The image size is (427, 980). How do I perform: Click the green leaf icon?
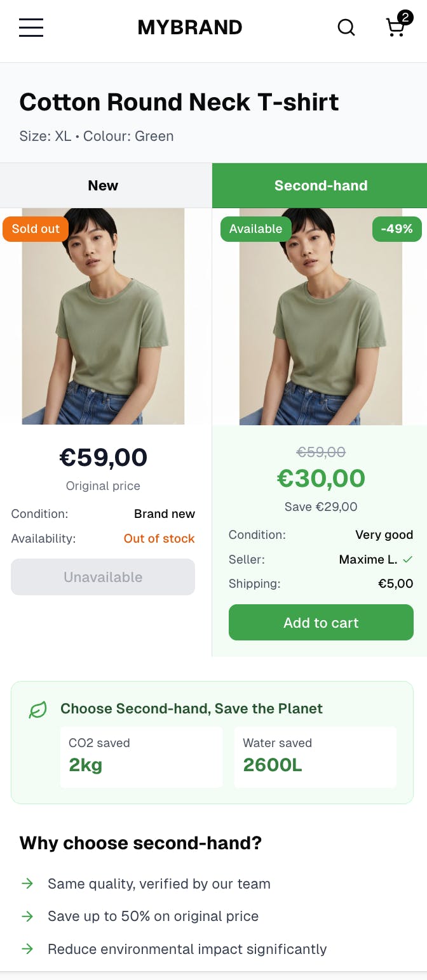click(38, 710)
